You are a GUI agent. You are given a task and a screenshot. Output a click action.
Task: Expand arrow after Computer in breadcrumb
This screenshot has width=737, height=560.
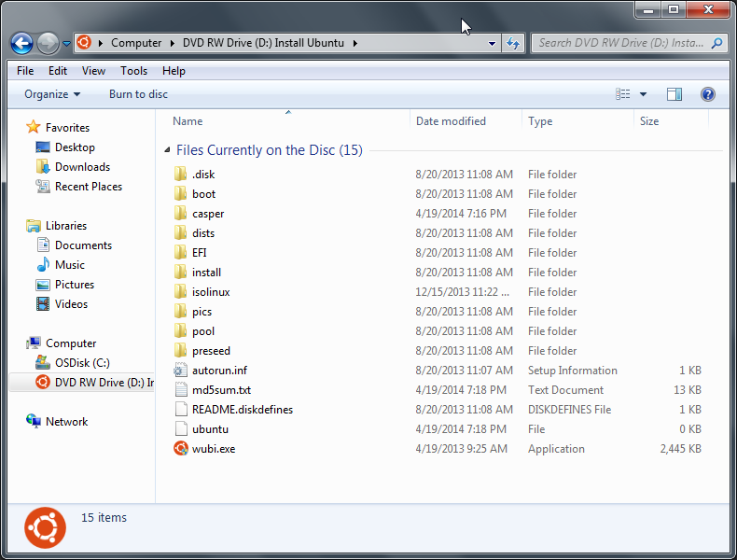pos(172,43)
